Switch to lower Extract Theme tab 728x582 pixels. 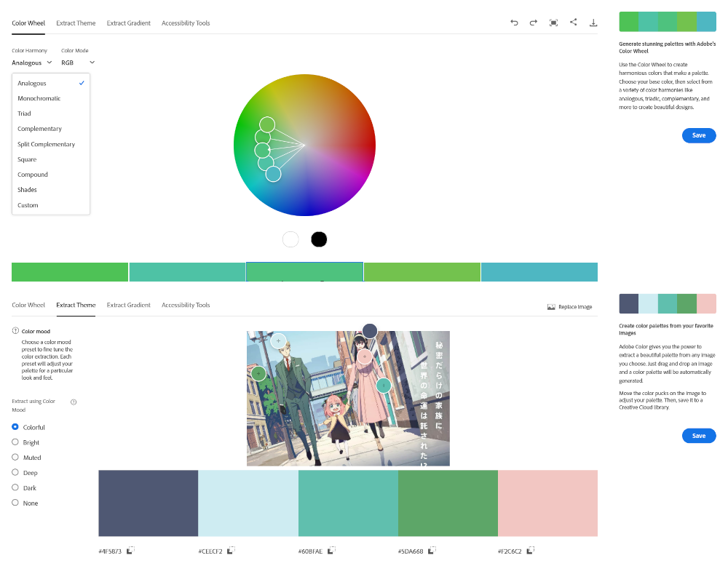[x=76, y=305]
